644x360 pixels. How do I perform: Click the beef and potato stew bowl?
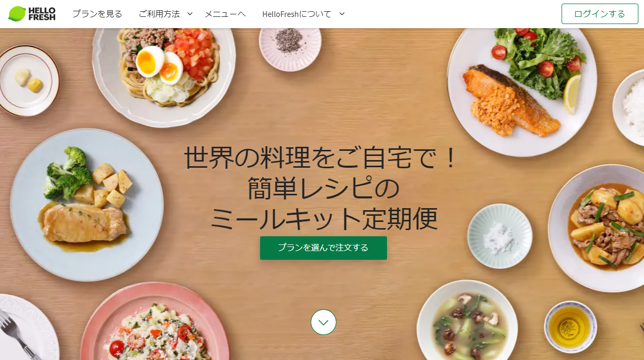596,228
